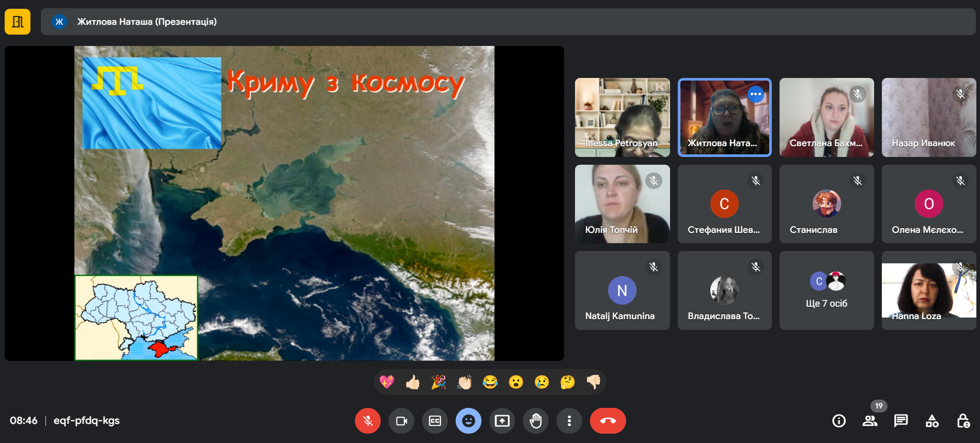Open the three-dot more options menu
980x443 pixels.
point(569,421)
